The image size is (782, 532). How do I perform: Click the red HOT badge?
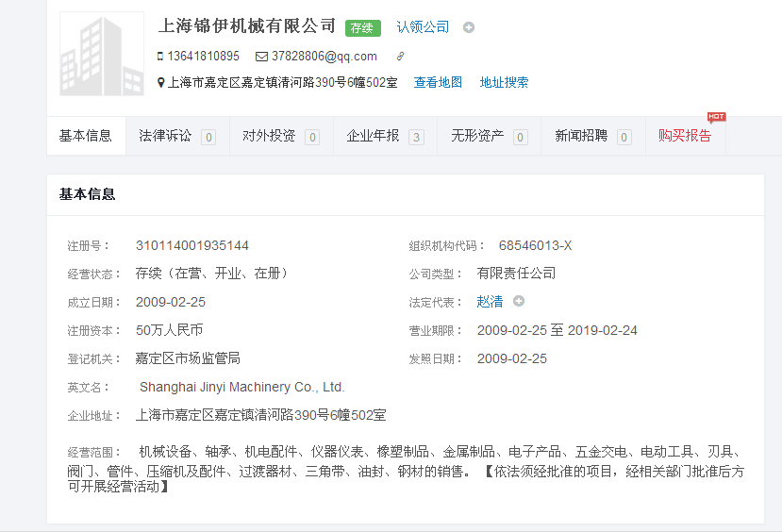click(716, 117)
